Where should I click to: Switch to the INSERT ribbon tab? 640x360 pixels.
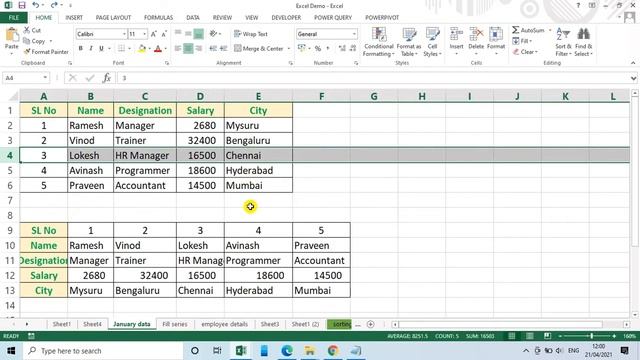coord(74,18)
